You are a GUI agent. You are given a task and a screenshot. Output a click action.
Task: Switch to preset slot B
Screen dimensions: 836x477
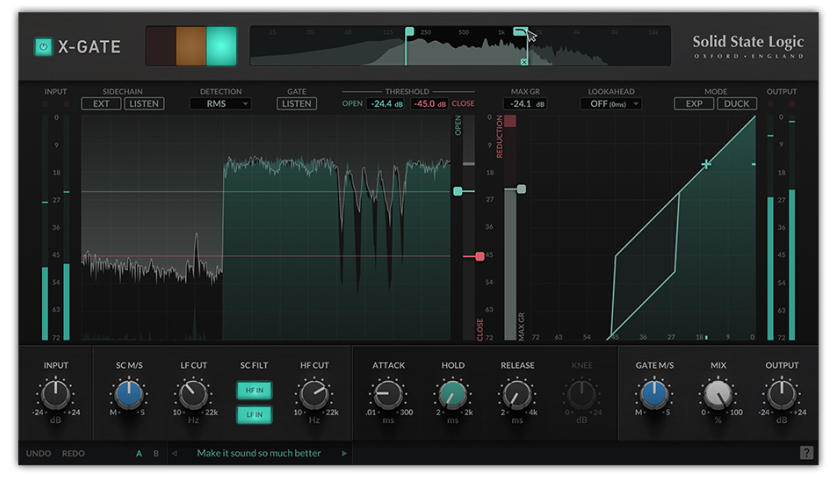(x=156, y=454)
